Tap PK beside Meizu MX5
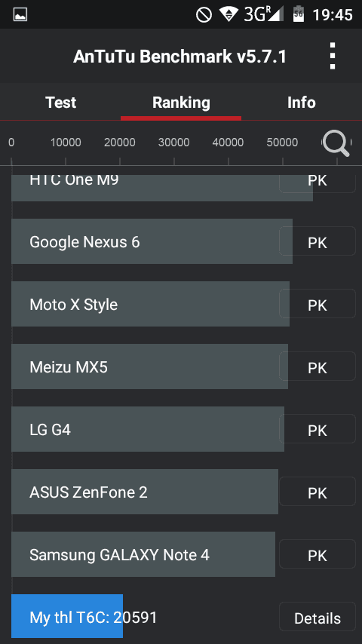This screenshot has width=362, height=644. [318, 366]
